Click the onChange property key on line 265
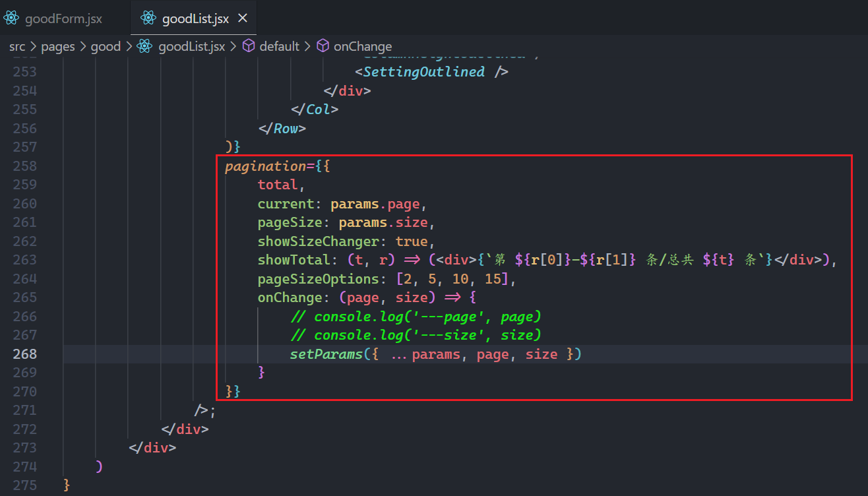868x496 pixels. 290,297
